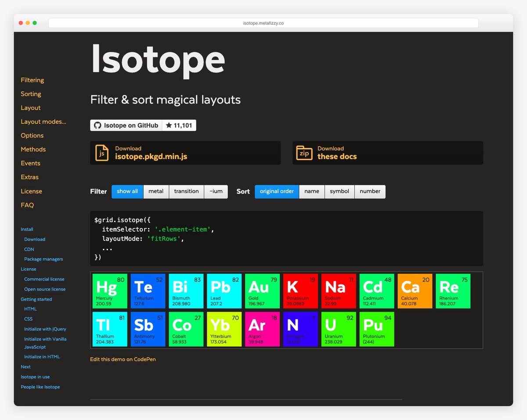Enable the metal filter
This screenshot has height=420, width=527.
pyautogui.click(x=156, y=191)
